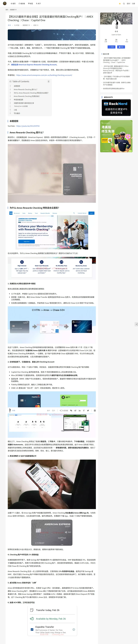Click 生成海报 share poster button
The height and width of the screenshot is (644, 138).
(x=64, y=411)
